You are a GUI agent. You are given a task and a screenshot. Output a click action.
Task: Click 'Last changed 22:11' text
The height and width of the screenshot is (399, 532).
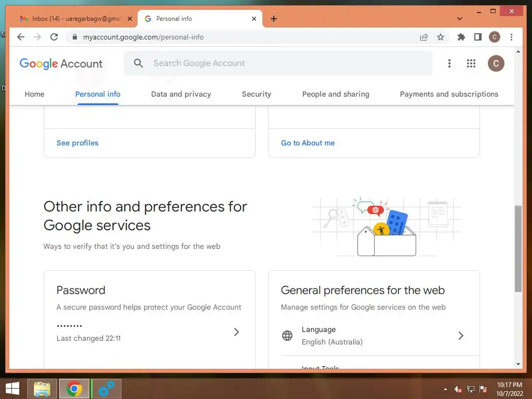point(88,338)
